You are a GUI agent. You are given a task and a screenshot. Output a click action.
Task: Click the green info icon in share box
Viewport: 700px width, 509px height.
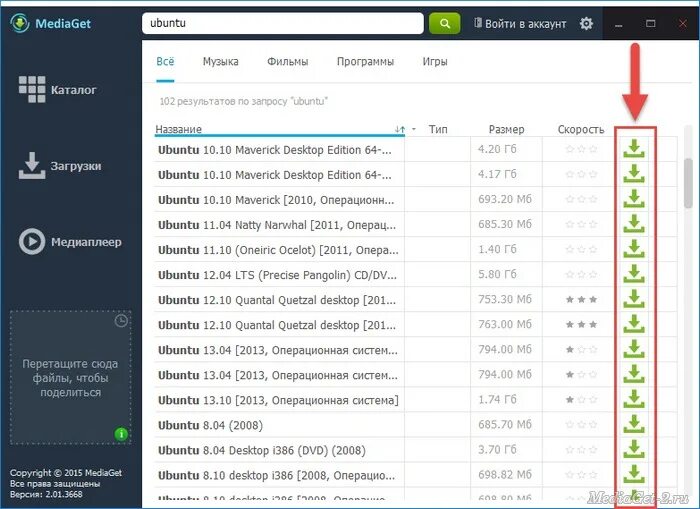point(121,434)
